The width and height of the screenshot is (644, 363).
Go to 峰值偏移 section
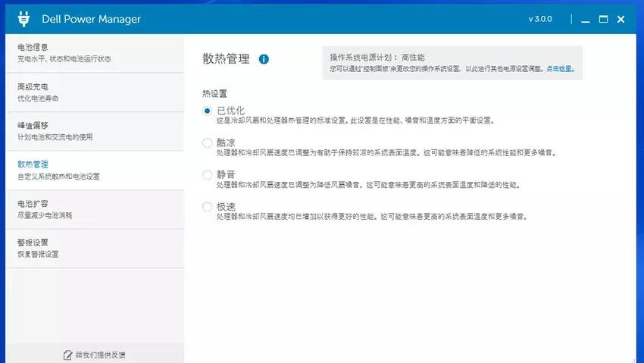95,131
